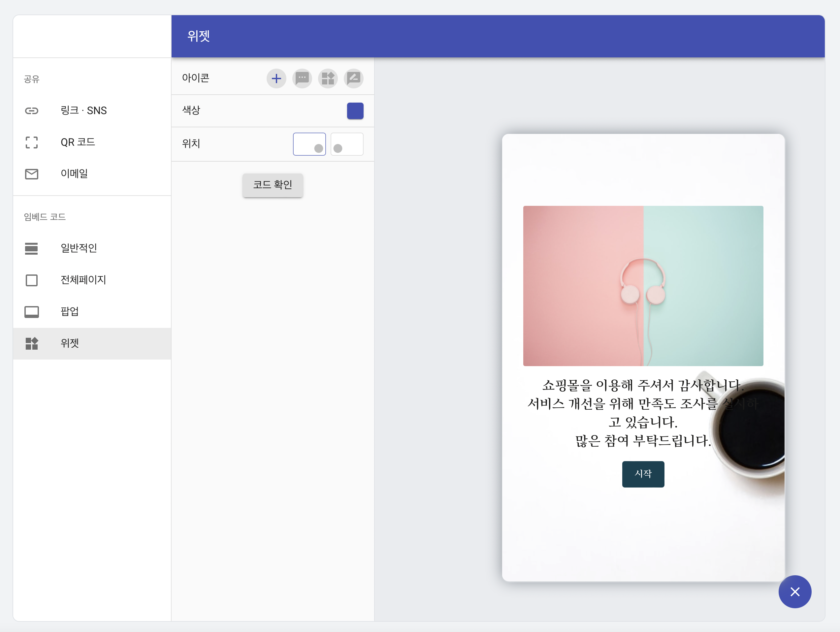The height and width of the screenshot is (632, 840).
Task: Click the 아이콘 setting label
Action: (196, 78)
